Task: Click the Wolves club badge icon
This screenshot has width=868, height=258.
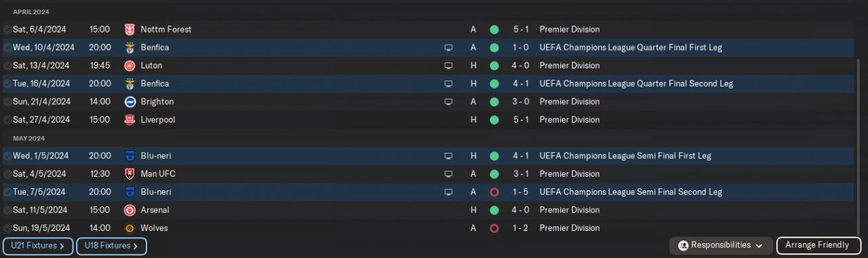Action: [130, 228]
